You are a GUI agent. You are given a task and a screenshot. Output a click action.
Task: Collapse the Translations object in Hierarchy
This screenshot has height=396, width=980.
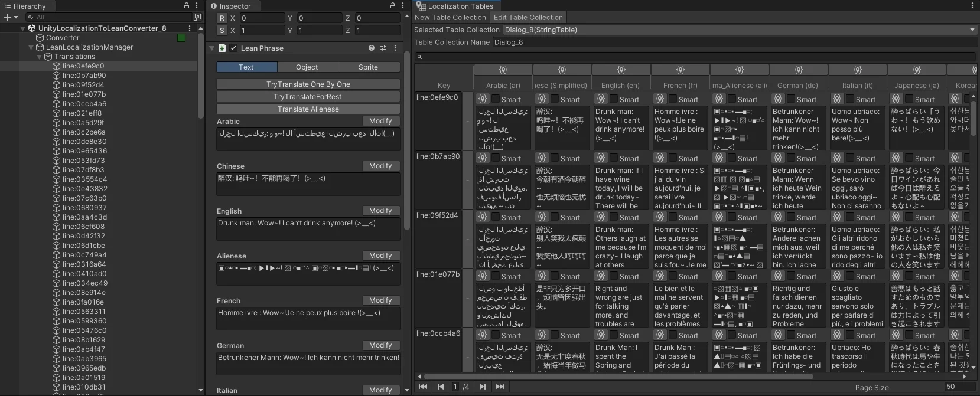click(x=40, y=56)
